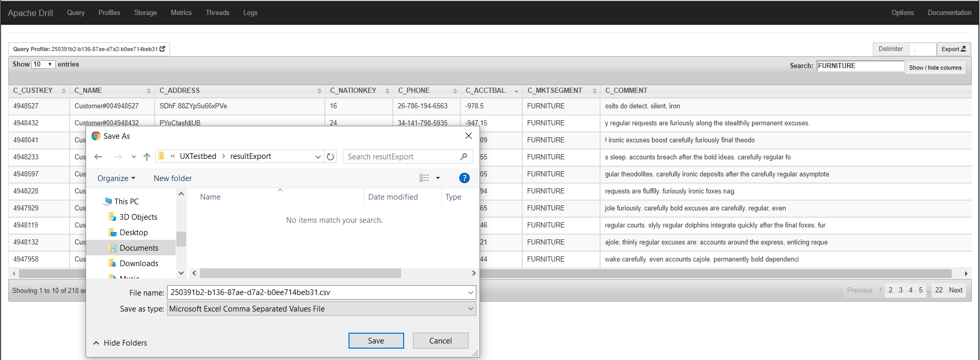Screen dimensions: 980x360
Task: Refresh the resultExport folder view
Action: point(331,157)
